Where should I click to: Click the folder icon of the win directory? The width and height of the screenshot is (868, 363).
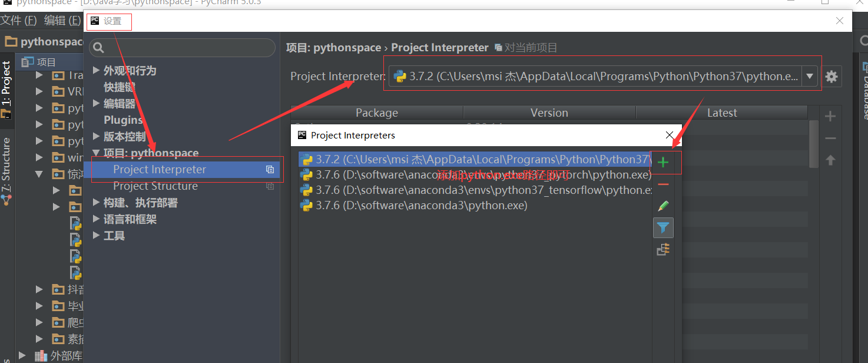pos(58,158)
